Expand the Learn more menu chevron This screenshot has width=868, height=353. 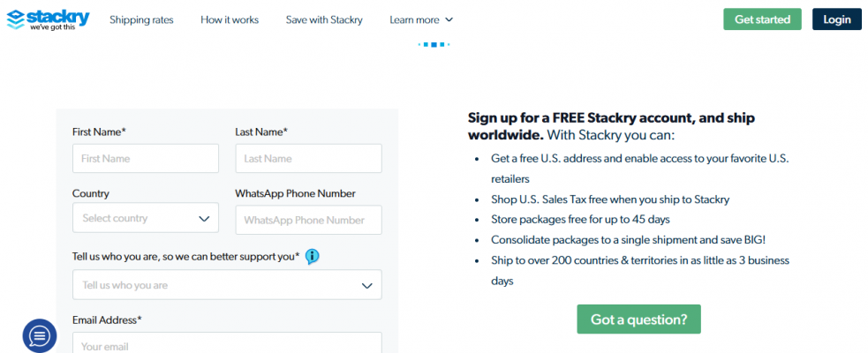coord(449,19)
